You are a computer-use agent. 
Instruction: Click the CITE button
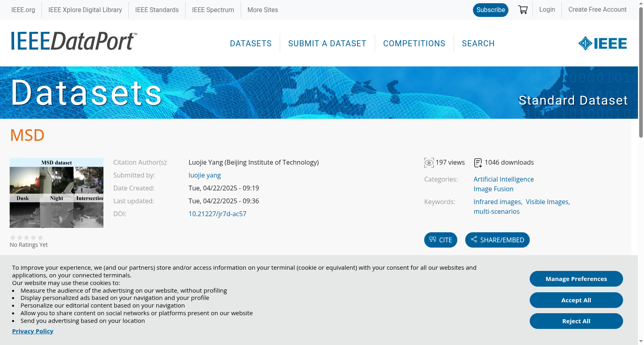tap(441, 240)
